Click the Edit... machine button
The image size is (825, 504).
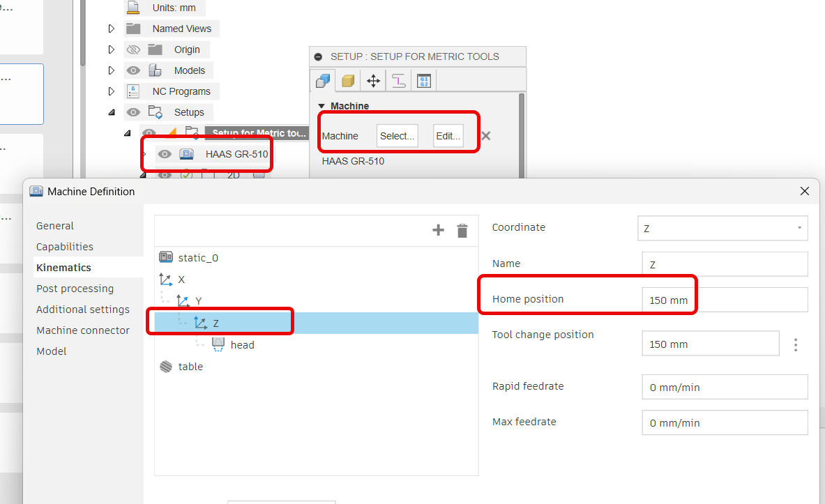[x=448, y=136]
